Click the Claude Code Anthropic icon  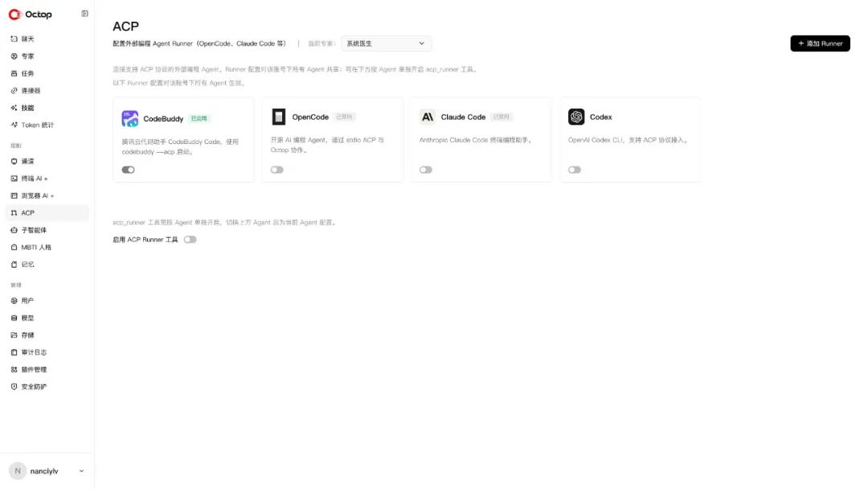pyautogui.click(x=428, y=117)
